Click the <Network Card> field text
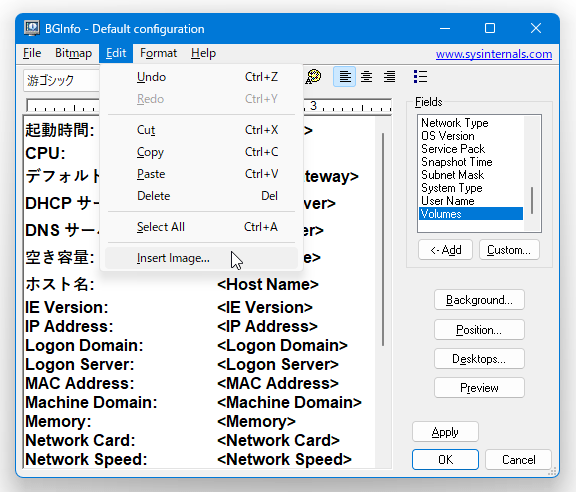 point(278,441)
